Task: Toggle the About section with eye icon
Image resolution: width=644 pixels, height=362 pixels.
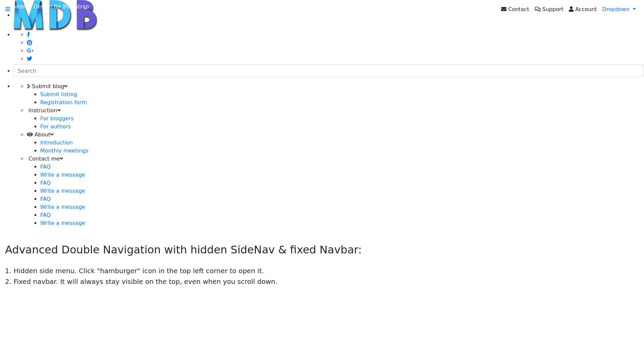Action: point(40,134)
